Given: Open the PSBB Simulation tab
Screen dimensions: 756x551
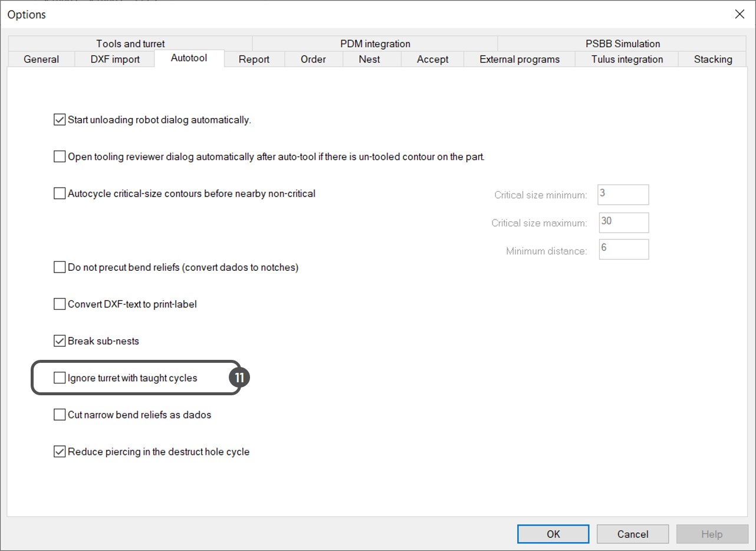Looking at the screenshot, I should coord(623,44).
